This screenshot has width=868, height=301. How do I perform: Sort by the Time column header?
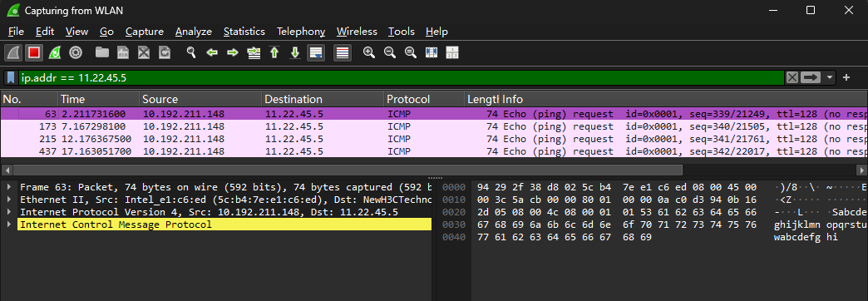(99, 99)
